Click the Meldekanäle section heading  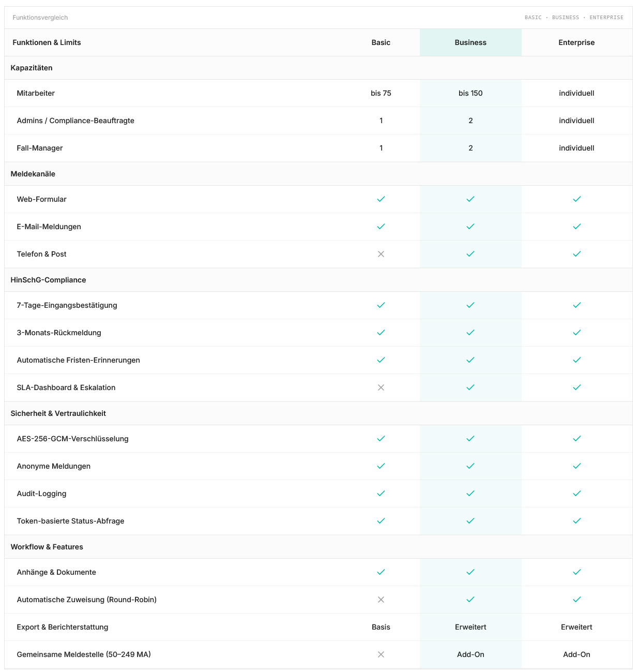(x=33, y=174)
